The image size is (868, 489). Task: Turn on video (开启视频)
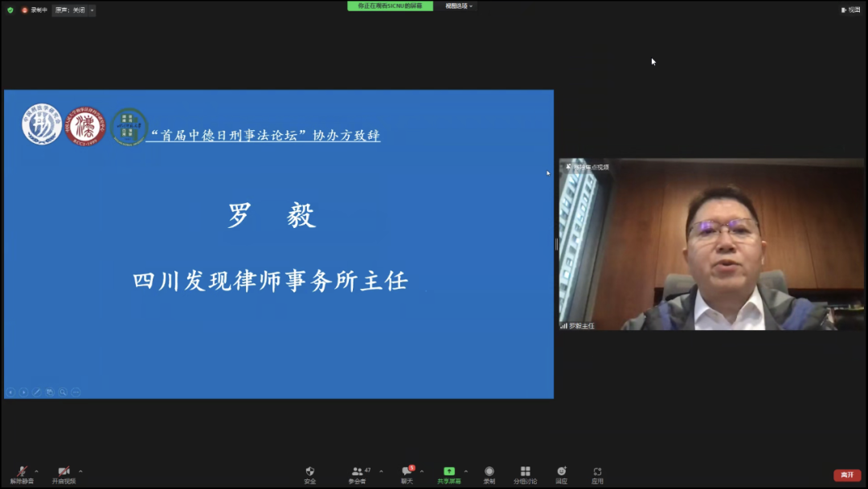click(x=63, y=472)
